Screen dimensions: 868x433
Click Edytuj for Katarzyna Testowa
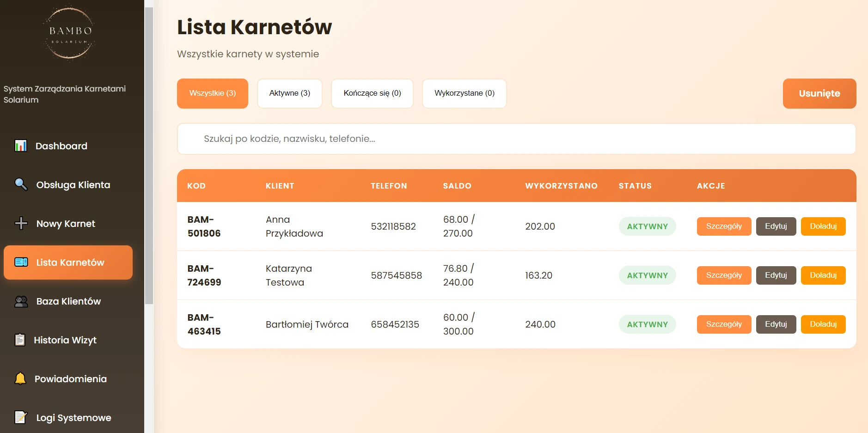(776, 275)
